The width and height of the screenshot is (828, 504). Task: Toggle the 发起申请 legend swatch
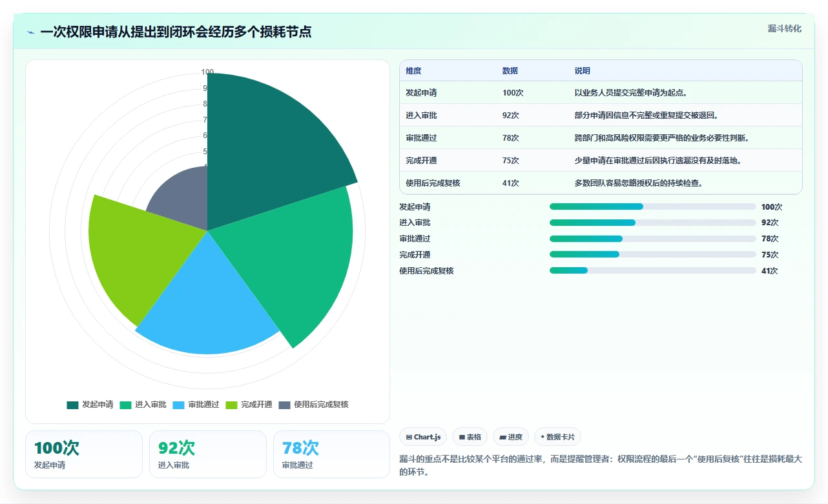[x=72, y=405]
